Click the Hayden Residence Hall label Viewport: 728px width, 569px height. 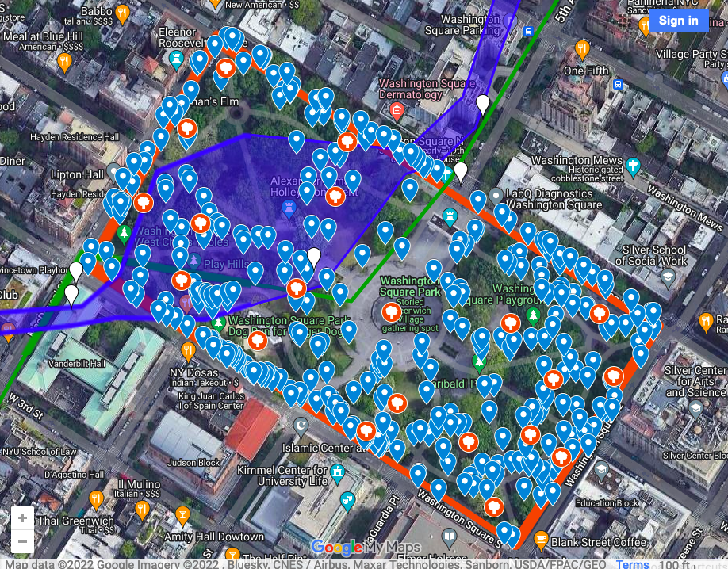coord(75,137)
